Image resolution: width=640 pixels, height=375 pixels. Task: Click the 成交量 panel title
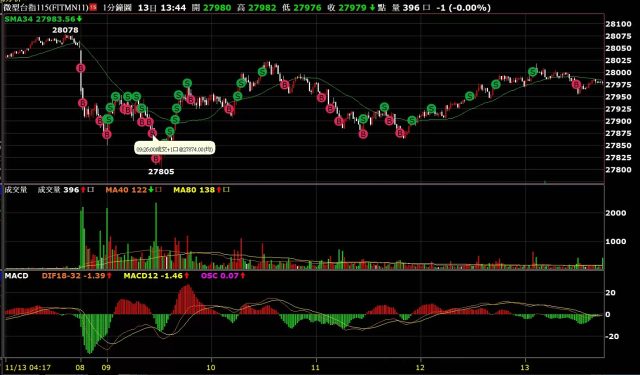[16, 190]
